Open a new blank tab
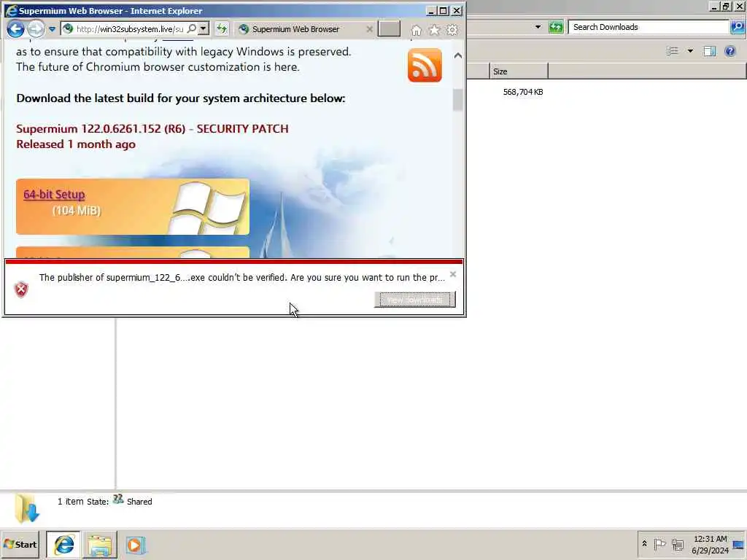Viewport: 747px width, 560px height. (x=389, y=28)
